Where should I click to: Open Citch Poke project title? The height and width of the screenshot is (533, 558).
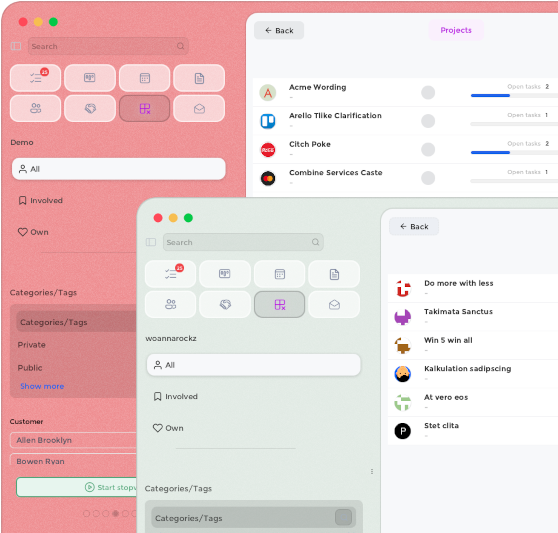pos(310,144)
